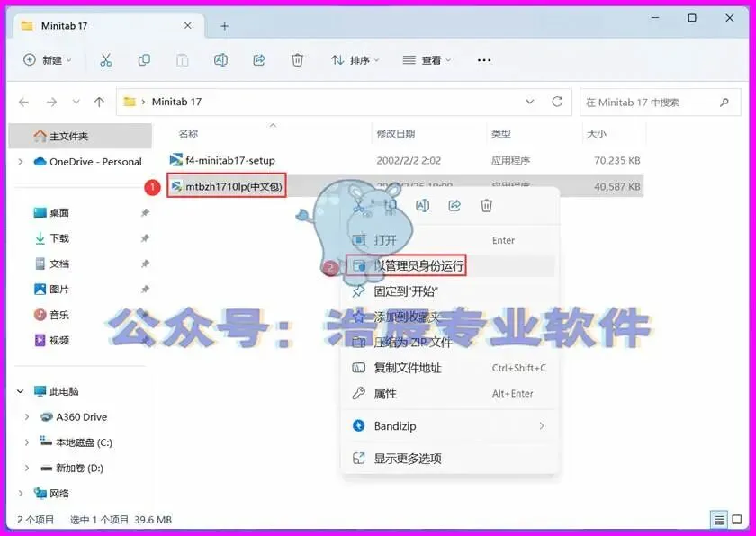Open A360 Drive in the sidebar
756x536 pixels.
(x=74, y=417)
